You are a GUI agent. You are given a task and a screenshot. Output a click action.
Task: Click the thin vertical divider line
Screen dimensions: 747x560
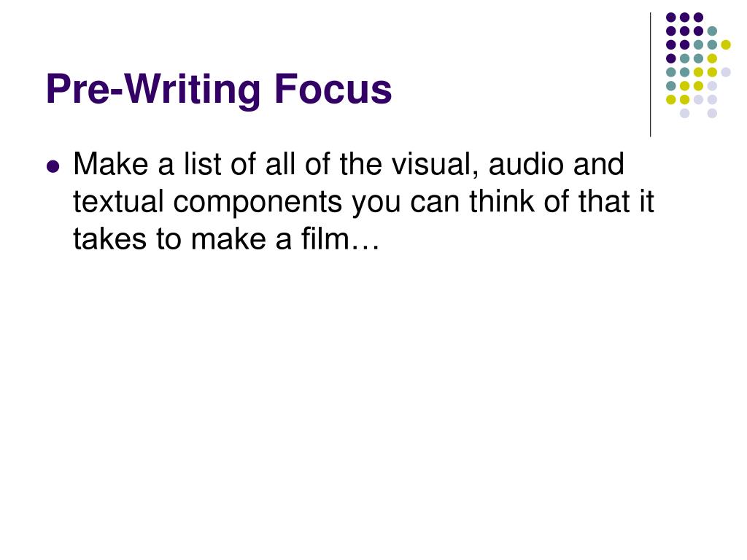[x=650, y=75]
